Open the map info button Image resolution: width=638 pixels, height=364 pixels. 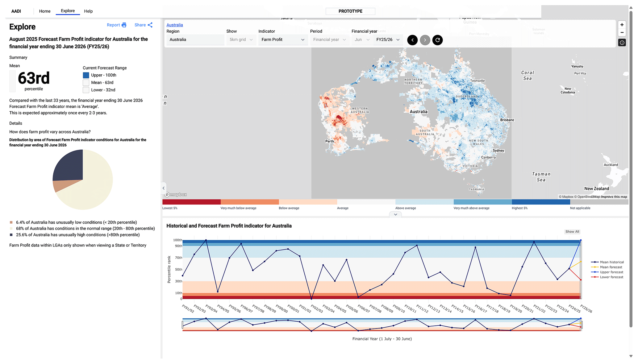point(622,43)
